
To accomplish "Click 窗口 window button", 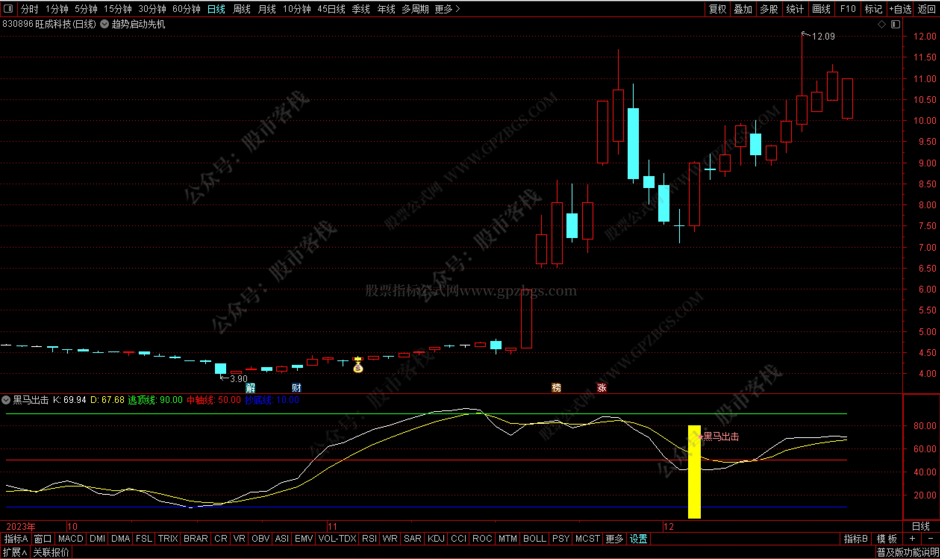I will (43, 538).
